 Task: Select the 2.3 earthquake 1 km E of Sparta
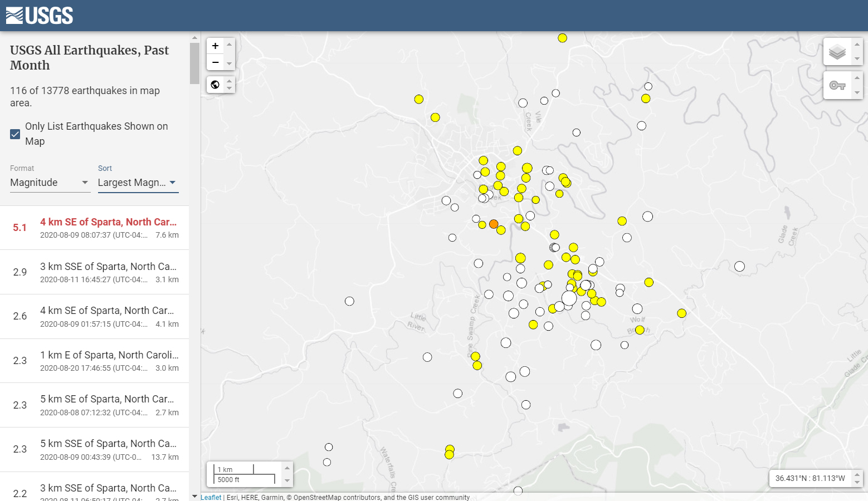95,361
